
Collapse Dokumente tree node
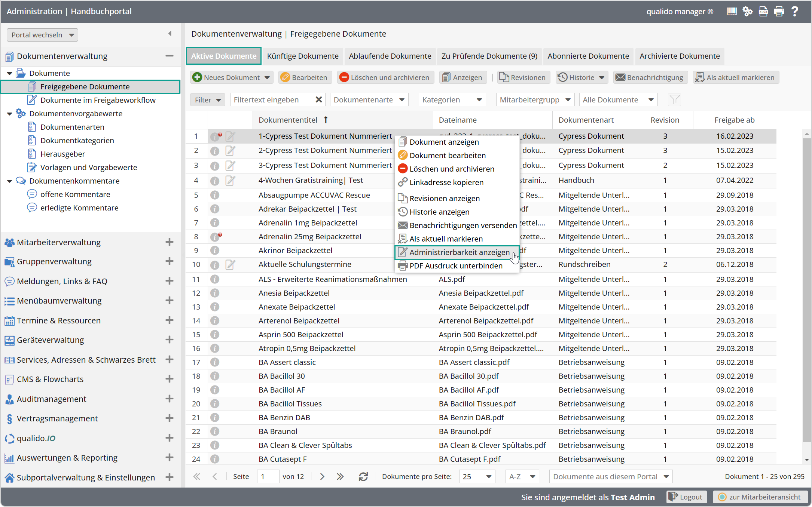click(x=10, y=73)
